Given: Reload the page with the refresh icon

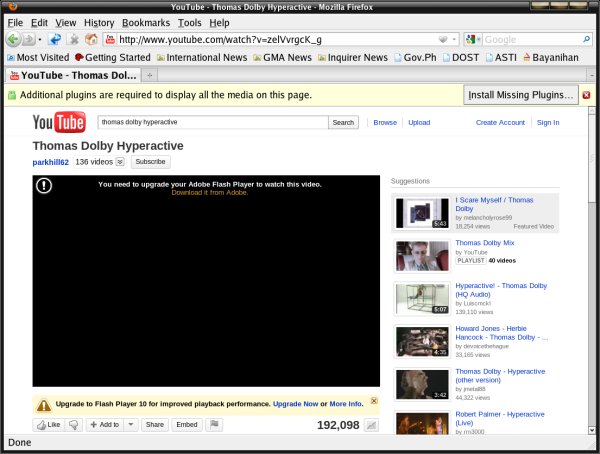Looking at the screenshot, I should point(55,40).
